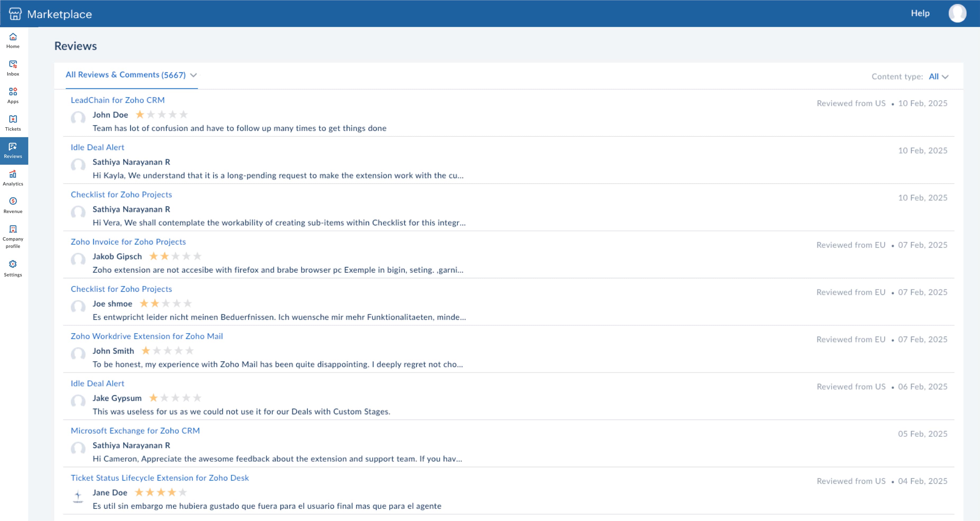The height and width of the screenshot is (521, 980).
Task: Open LeadChain for Zoho CRM link
Action: tap(117, 100)
